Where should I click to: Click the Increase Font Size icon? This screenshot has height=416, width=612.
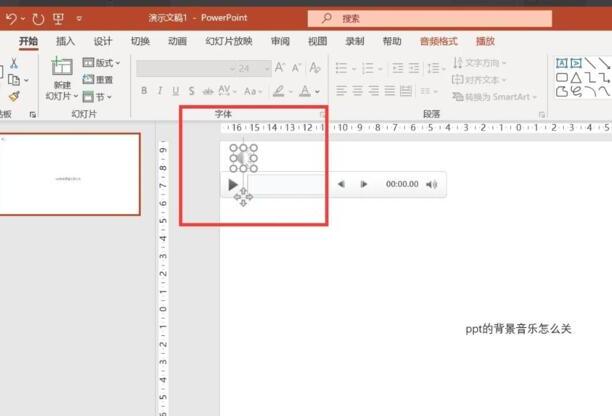279,68
